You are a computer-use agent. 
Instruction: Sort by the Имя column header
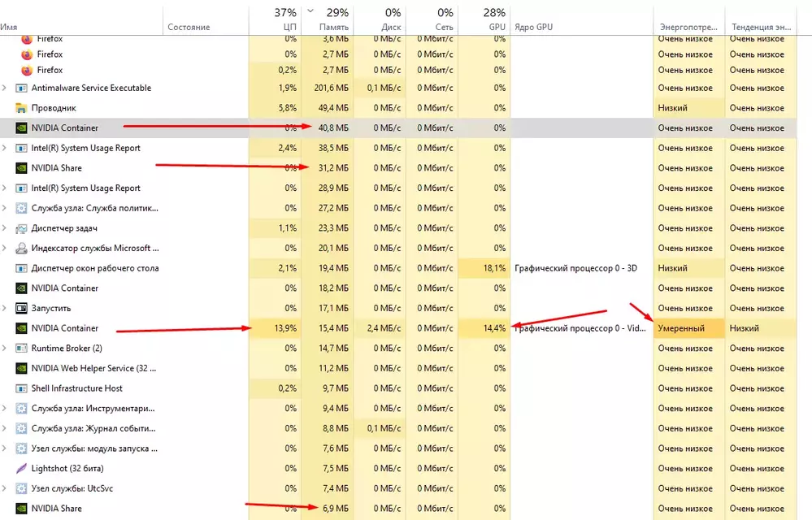[x=81, y=20]
